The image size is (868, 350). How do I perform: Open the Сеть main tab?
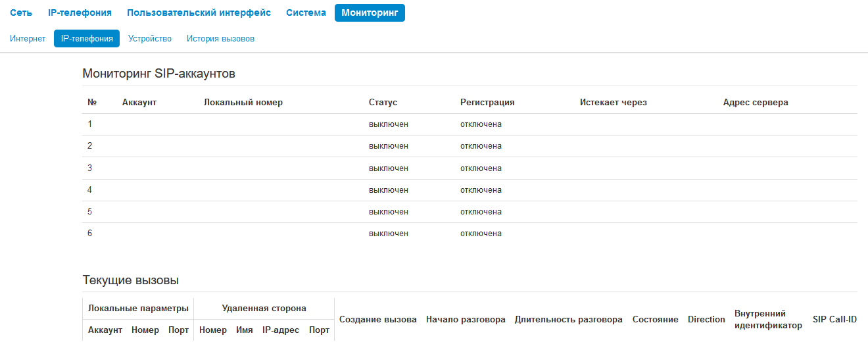click(21, 12)
